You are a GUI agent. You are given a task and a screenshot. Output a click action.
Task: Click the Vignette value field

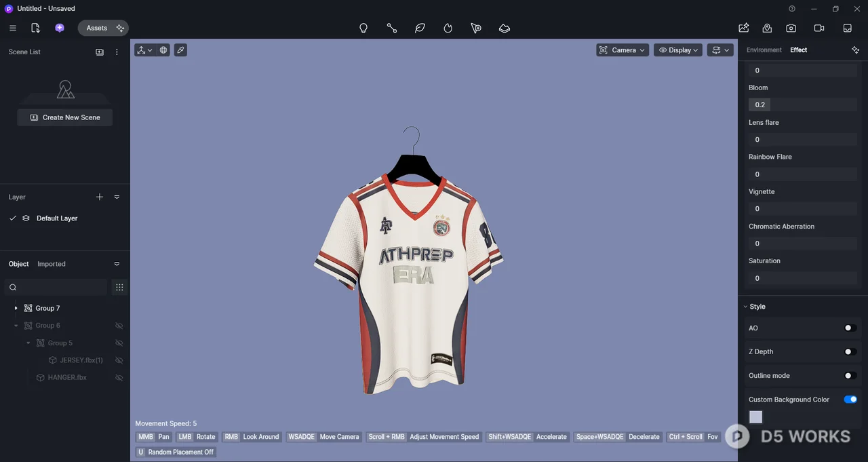point(803,209)
